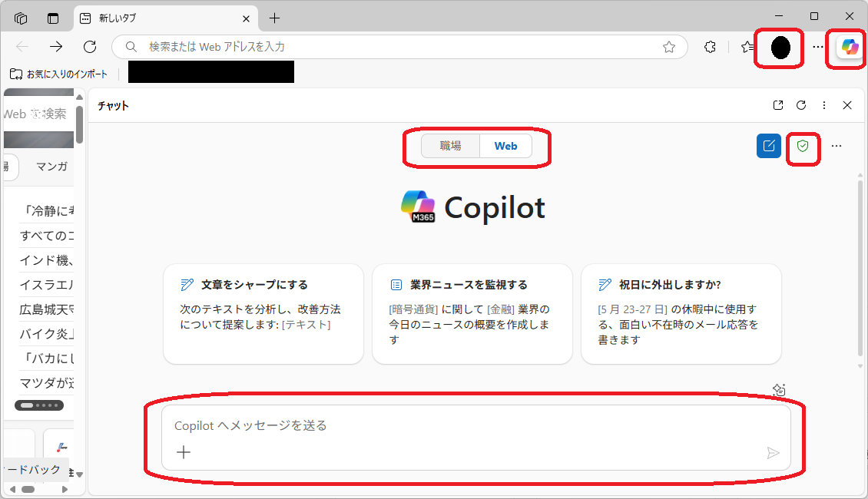Open Edge settings and more menu
This screenshot has width=868, height=499.
tap(817, 47)
